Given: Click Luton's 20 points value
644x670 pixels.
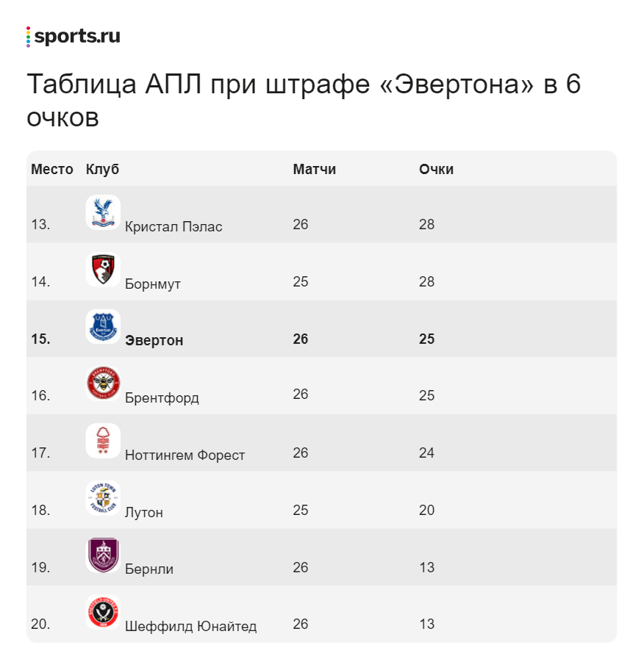Looking at the screenshot, I should (426, 511).
